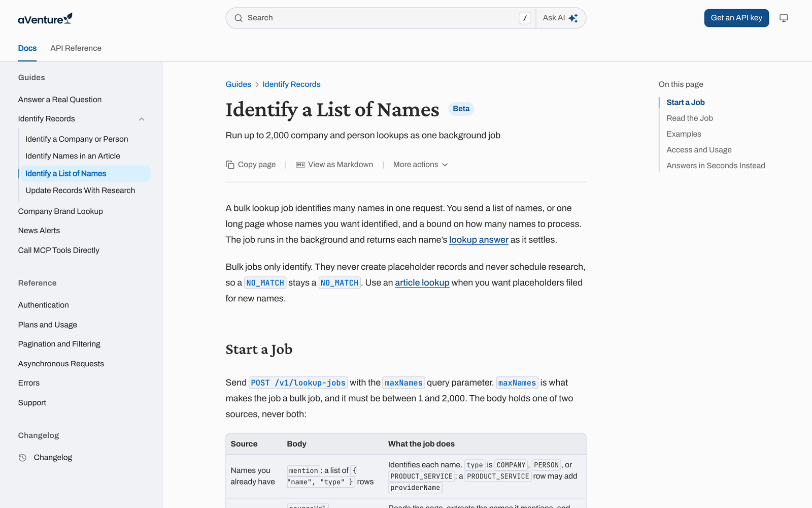Select Identify a List of Names
Image resolution: width=812 pixels, height=508 pixels.
click(x=84, y=173)
